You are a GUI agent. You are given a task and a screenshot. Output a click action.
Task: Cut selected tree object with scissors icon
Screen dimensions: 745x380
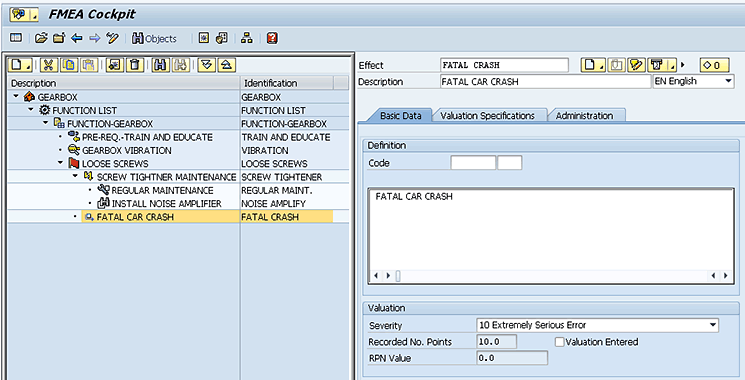point(48,65)
